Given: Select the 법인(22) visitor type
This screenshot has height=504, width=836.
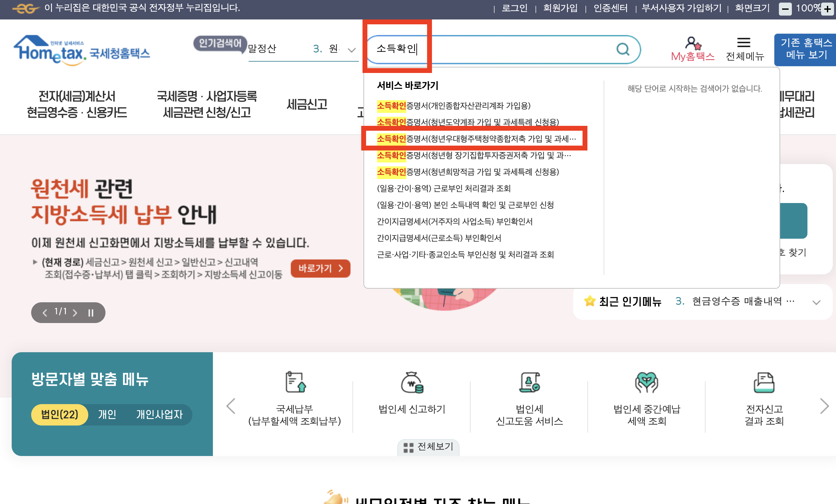Looking at the screenshot, I should coord(59,414).
